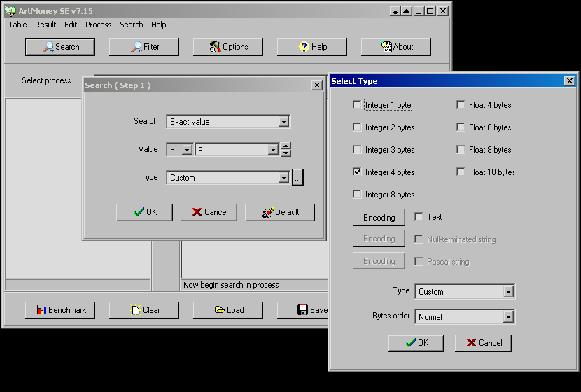The width and height of the screenshot is (581, 392).
Task: Enable the Integer 1 byte checkbox
Action: [357, 105]
